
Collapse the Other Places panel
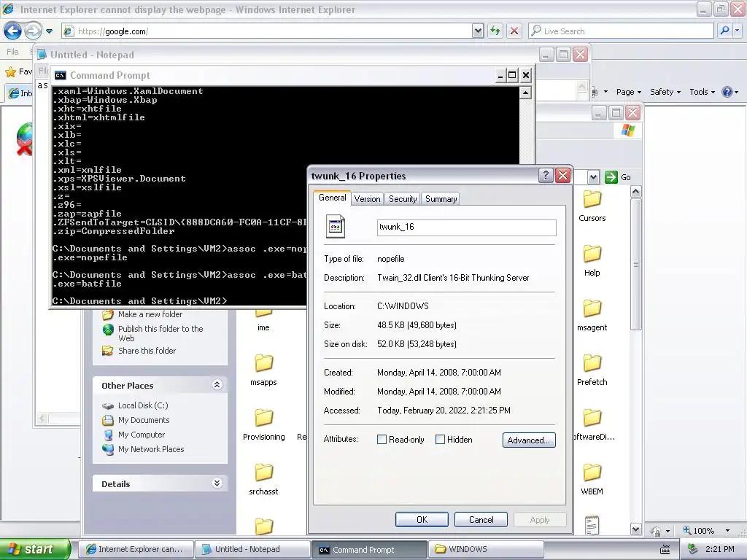(x=217, y=385)
